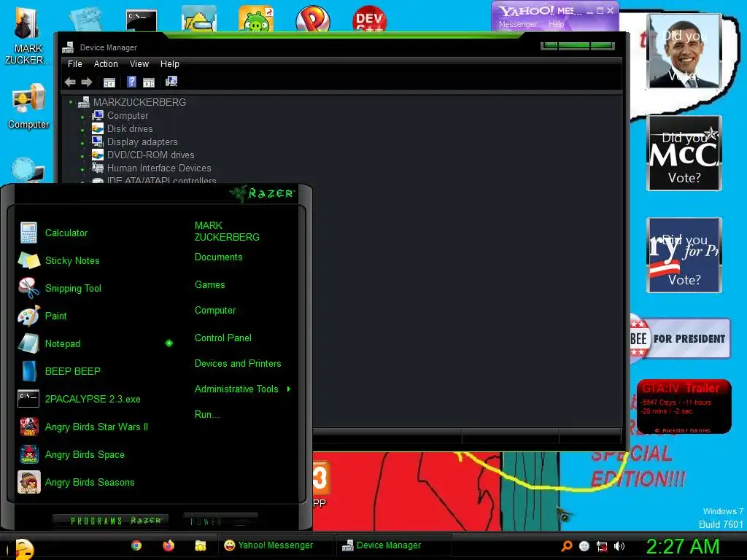The height and width of the screenshot is (560, 747).
Task: Switch to Yahoo! Messenger taskbar button
Action: pyautogui.click(x=275, y=545)
